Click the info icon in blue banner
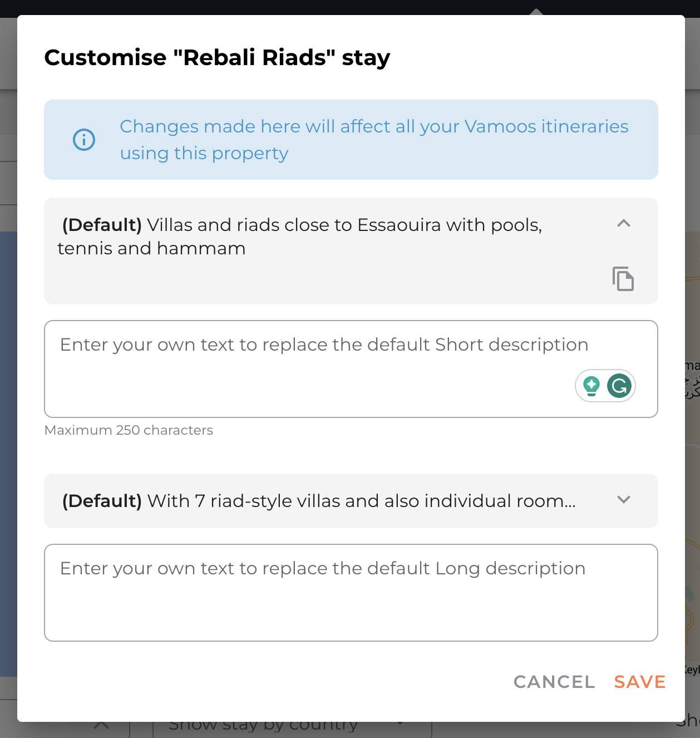The image size is (700, 738). point(84,140)
